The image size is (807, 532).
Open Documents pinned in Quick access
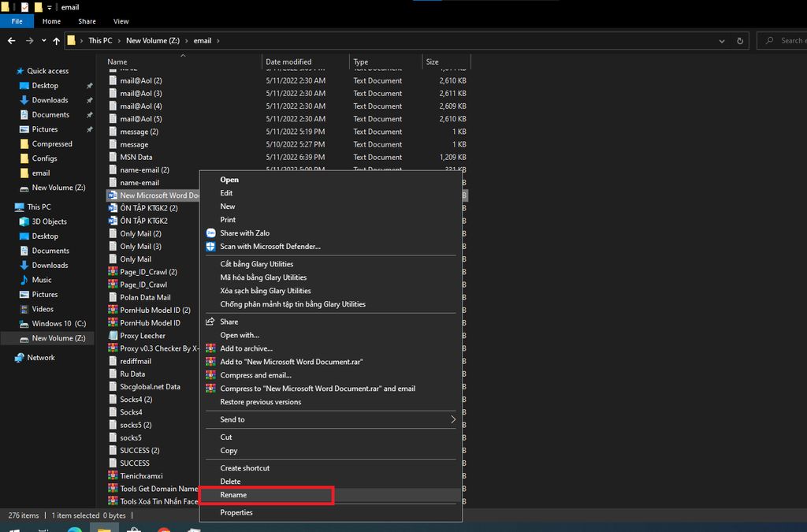[x=50, y=115]
